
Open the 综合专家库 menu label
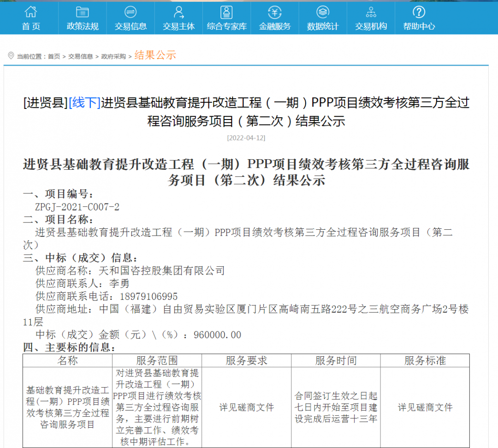pyautogui.click(x=227, y=26)
